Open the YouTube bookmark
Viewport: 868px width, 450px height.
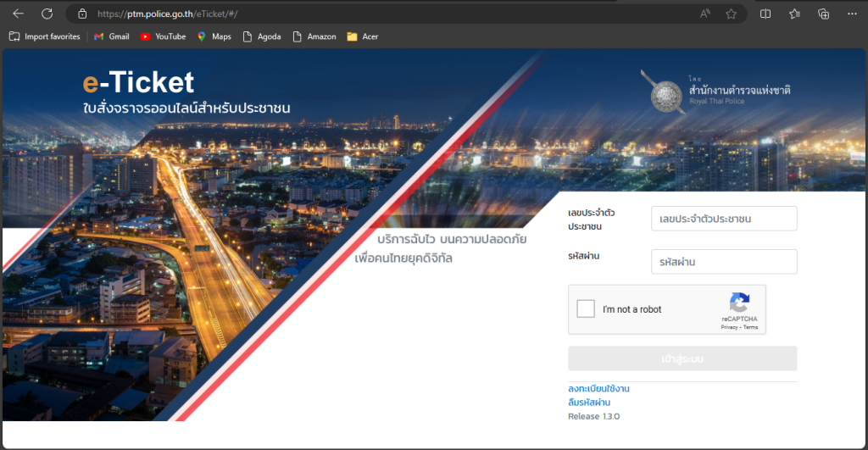163,36
